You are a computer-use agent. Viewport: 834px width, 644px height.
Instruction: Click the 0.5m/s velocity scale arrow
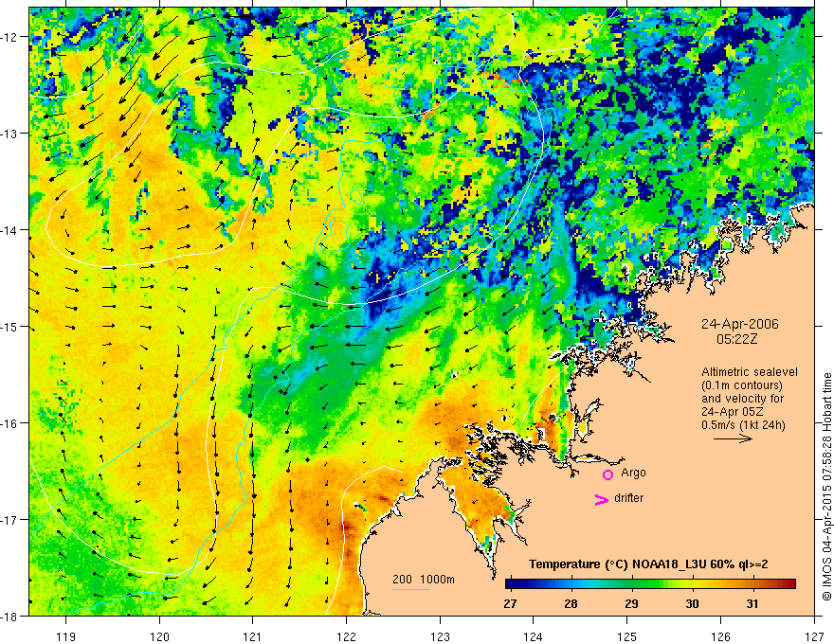[x=733, y=438]
